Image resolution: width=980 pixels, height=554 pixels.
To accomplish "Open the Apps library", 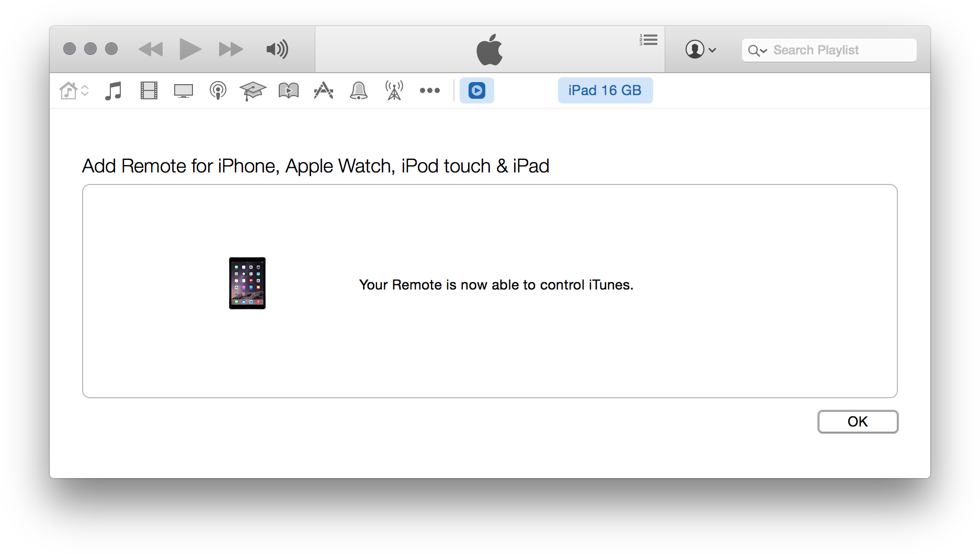I will [324, 90].
